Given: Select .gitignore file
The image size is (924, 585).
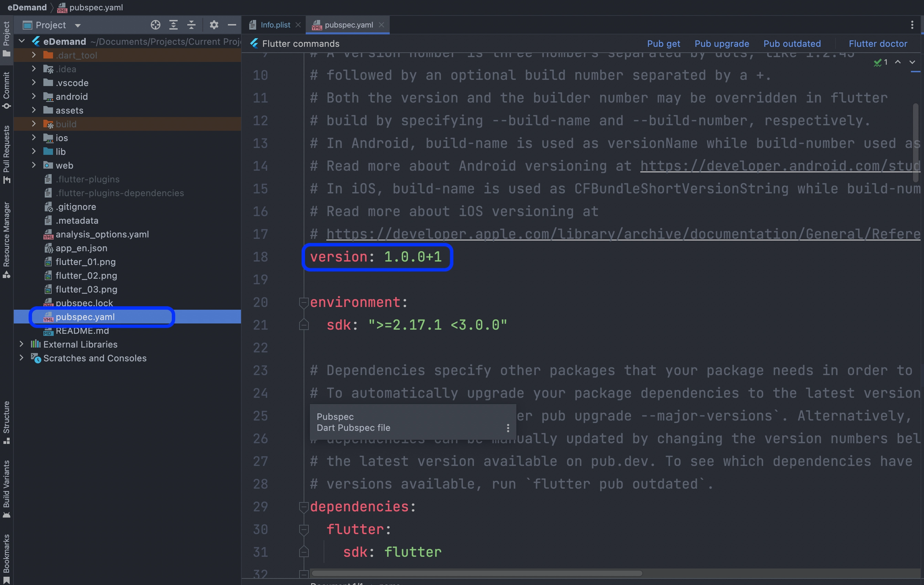Looking at the screenshot, I should [76, 207].
